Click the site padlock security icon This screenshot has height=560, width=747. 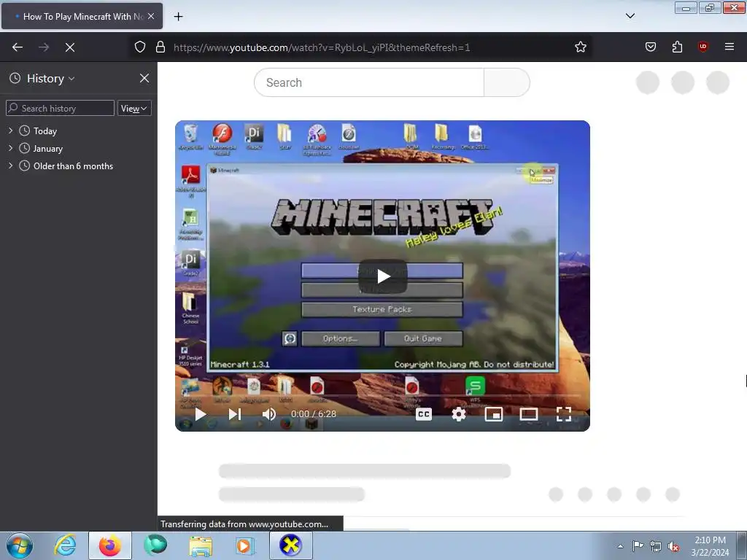point(160,47)
